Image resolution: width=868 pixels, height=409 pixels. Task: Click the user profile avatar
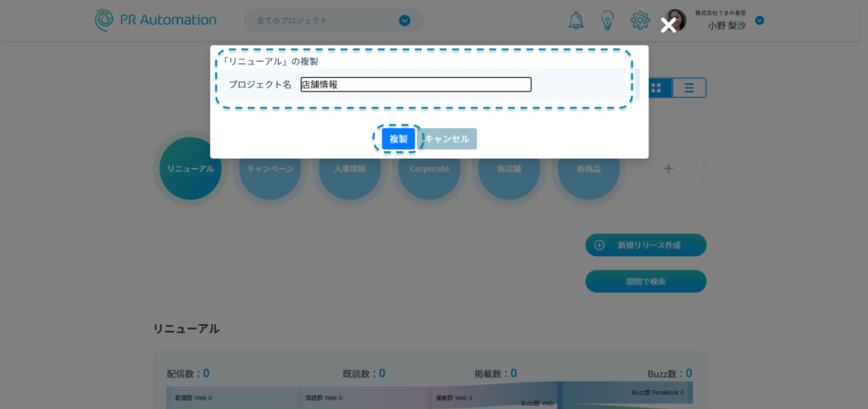tap(676, 20)
